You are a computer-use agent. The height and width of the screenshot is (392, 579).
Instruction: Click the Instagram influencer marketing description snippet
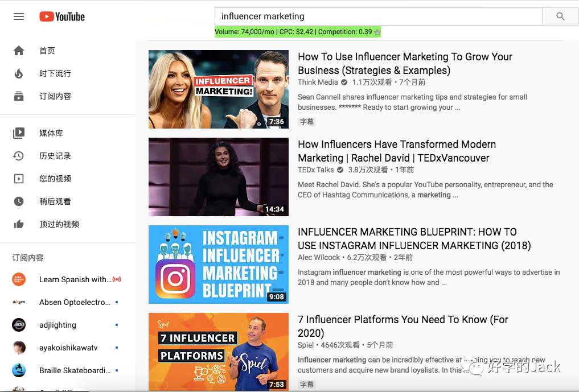tap(429, 277)
